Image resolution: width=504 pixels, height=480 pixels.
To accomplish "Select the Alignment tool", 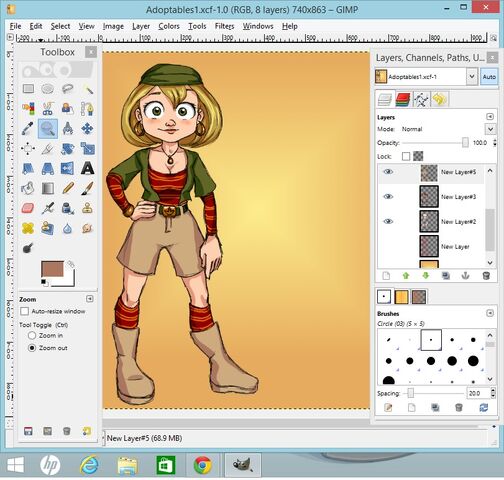I will click(28, 149).
